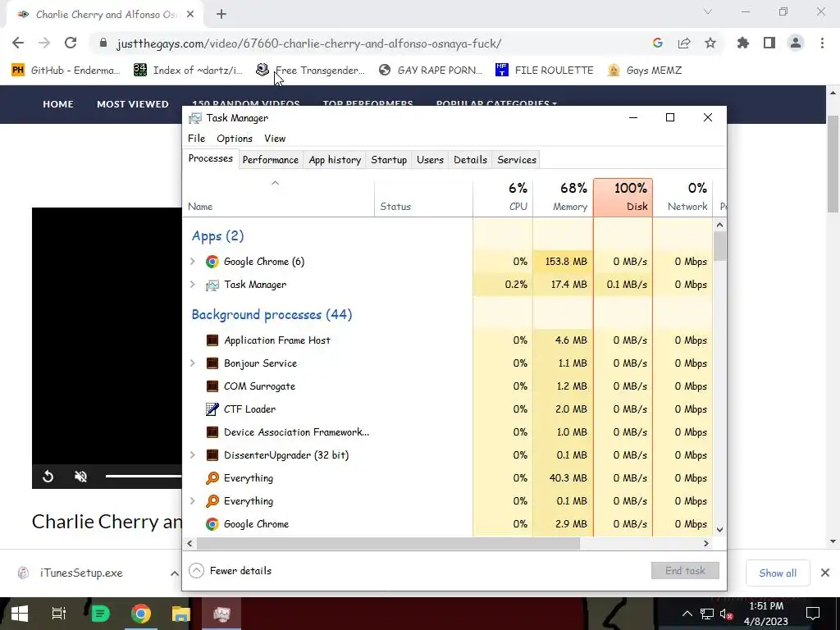
Task: Open a new Chrome tab
Action: click(221, 15)
